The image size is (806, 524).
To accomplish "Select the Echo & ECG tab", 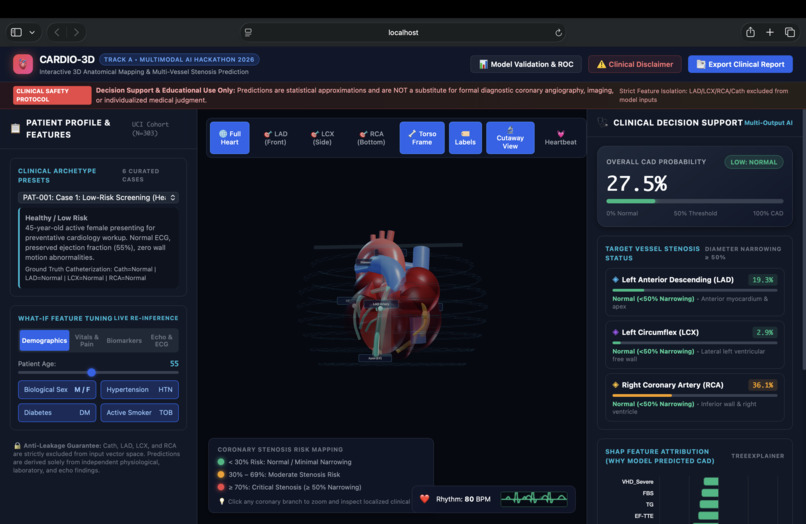I will (161, 340).
